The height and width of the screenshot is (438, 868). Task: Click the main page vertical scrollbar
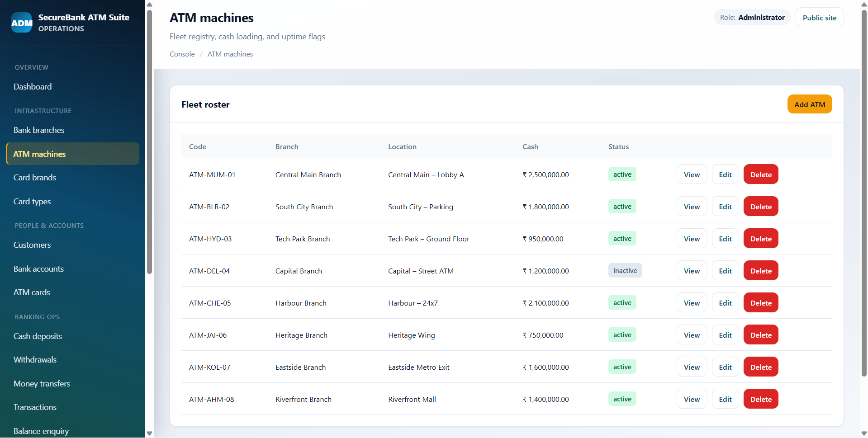coord(864,192)
